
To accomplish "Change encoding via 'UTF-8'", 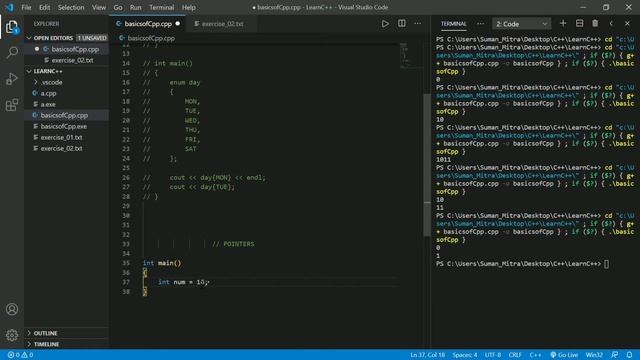I will point(493,355).
